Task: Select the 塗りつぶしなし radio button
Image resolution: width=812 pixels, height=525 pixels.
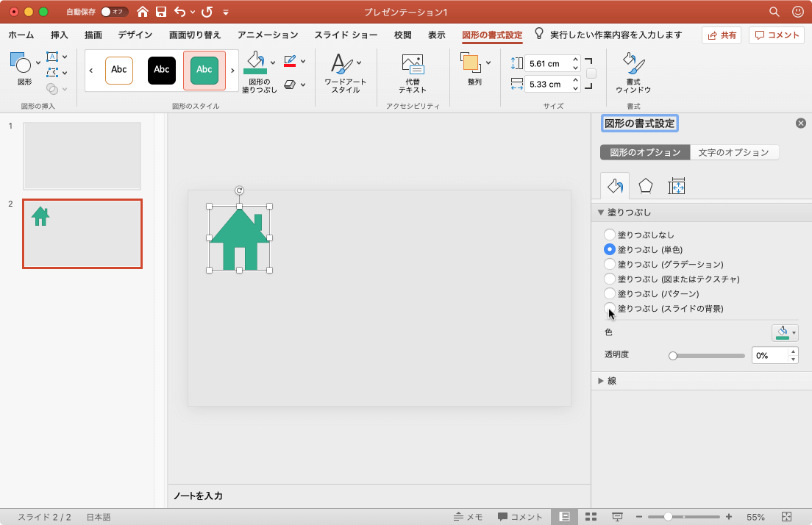Action: click(x=610, y=235)
